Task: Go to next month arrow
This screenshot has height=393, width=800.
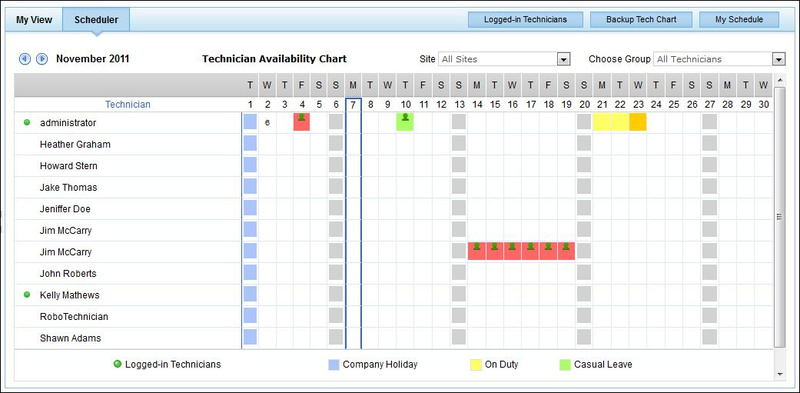Action: pyautogui.click(x=42, y=59)
